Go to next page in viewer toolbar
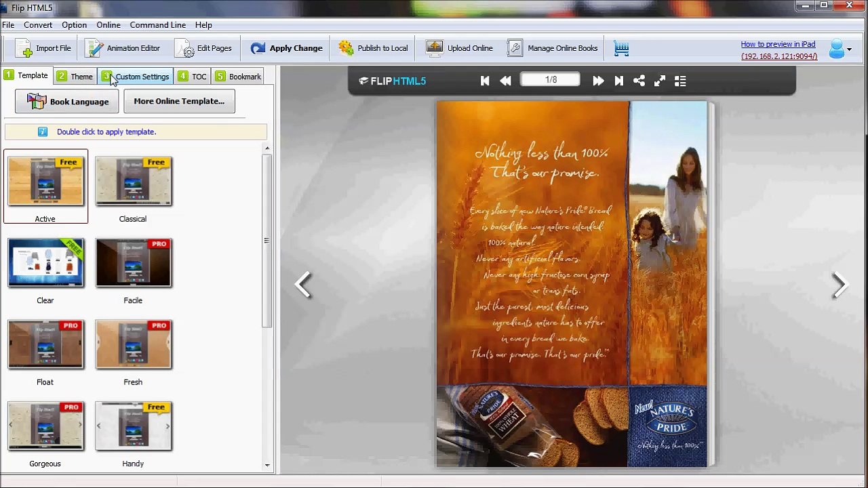Viewport: 868px width, 488px height. click(x=597, y=81)
